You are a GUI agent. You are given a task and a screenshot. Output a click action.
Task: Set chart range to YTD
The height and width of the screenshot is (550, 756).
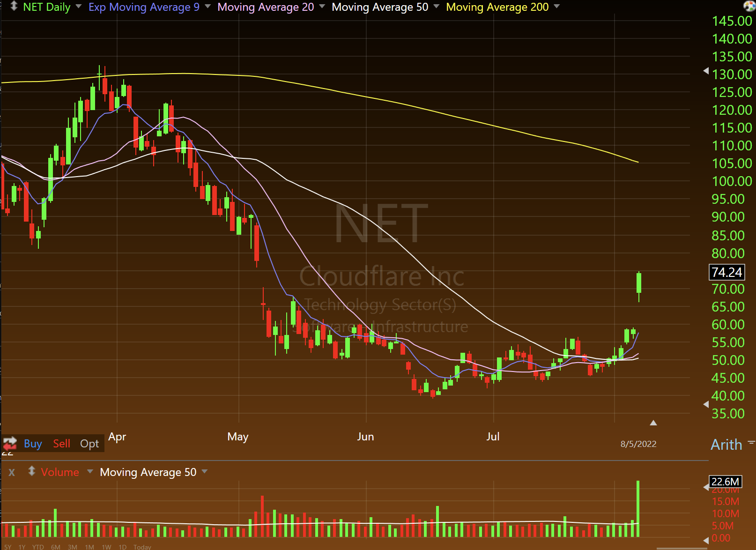(38, 547)
